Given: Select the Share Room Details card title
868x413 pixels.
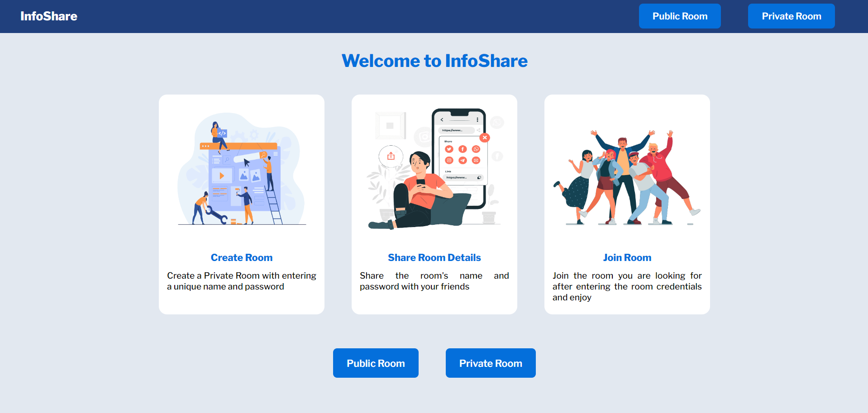Looking at the screenshot, I should click(434, 257).
